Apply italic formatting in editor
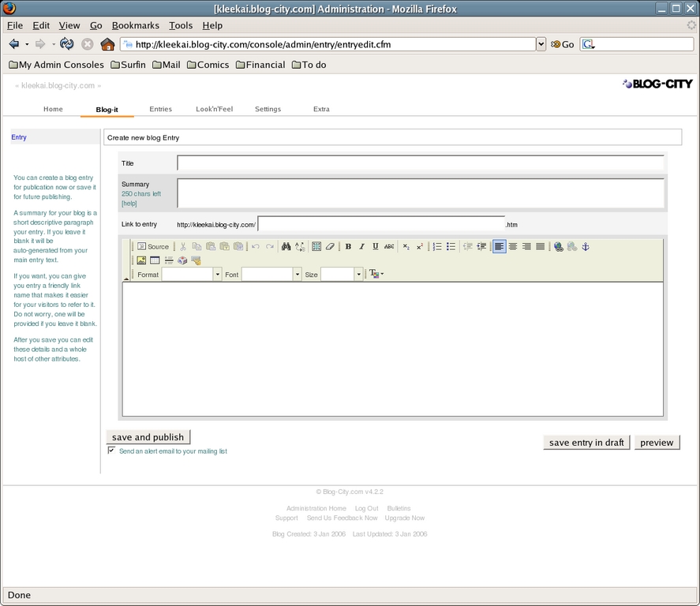 (x=362, y=247)
